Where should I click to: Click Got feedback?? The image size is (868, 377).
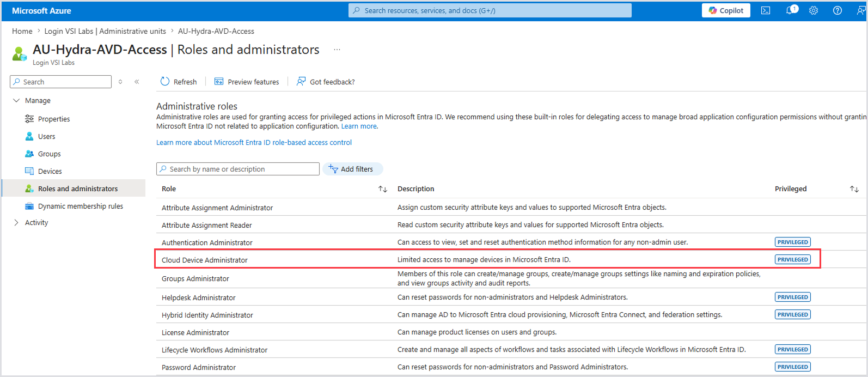[326, 82]
